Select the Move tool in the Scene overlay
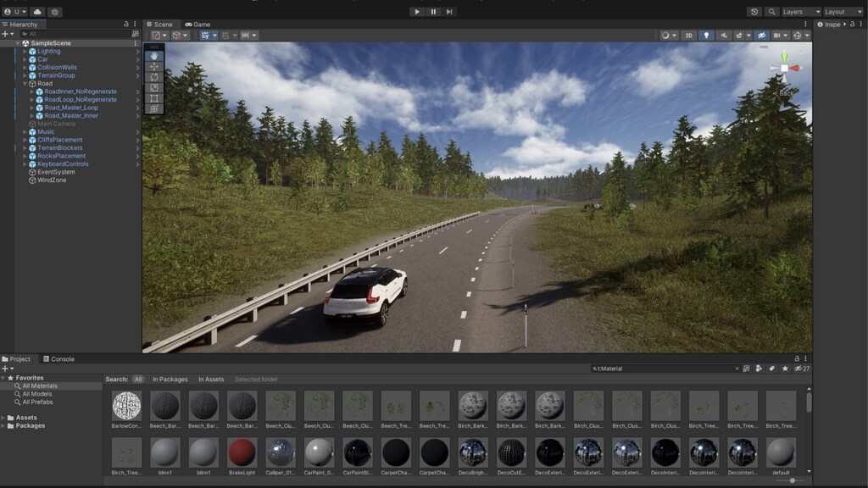 (x=154, y=66)
